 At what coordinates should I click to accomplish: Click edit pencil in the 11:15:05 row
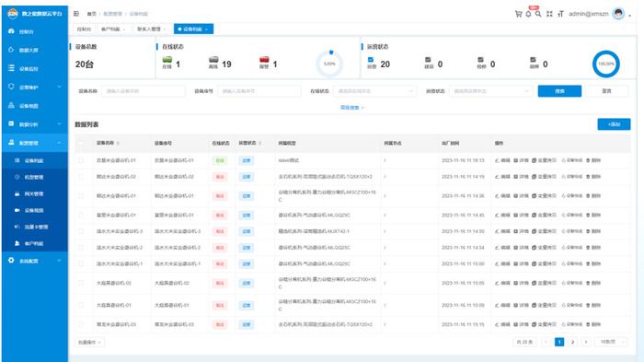pos(502,283)
